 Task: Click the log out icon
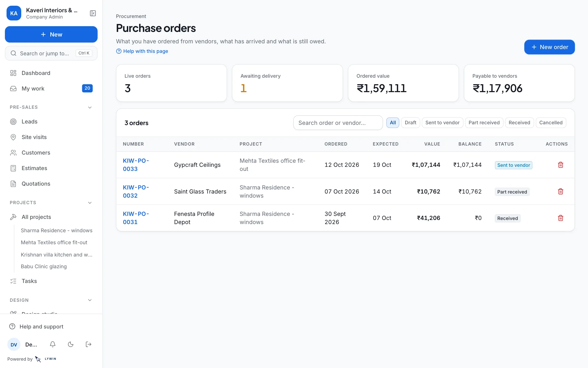pos(88,344)
